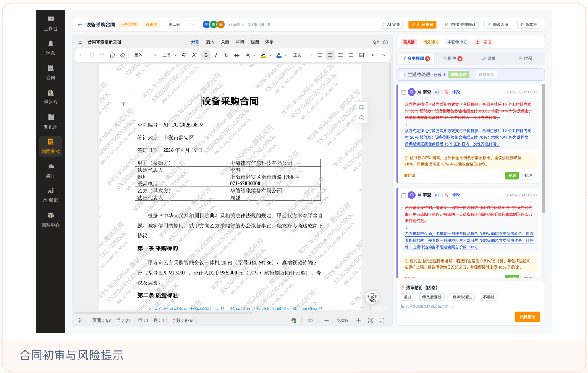This screenshot has width=588, height=373.
Task: Switch to the 审阅 ribbon tab
Action: 240,42
